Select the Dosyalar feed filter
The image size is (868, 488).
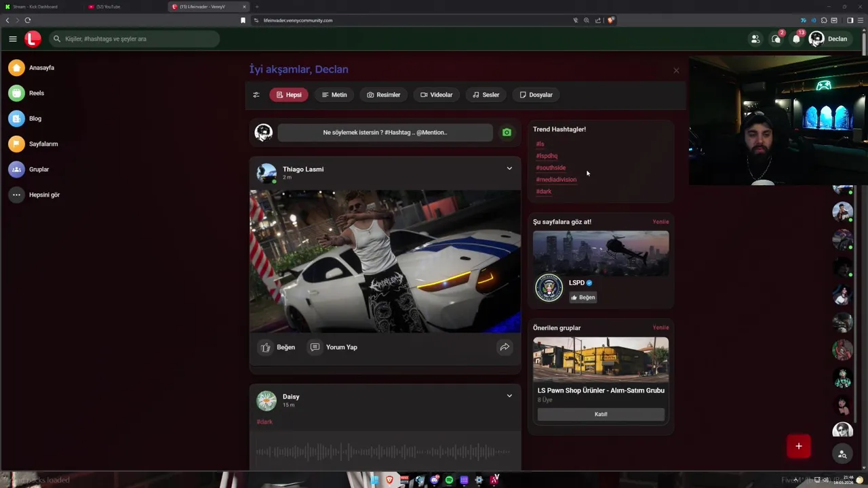pos(536,95)
